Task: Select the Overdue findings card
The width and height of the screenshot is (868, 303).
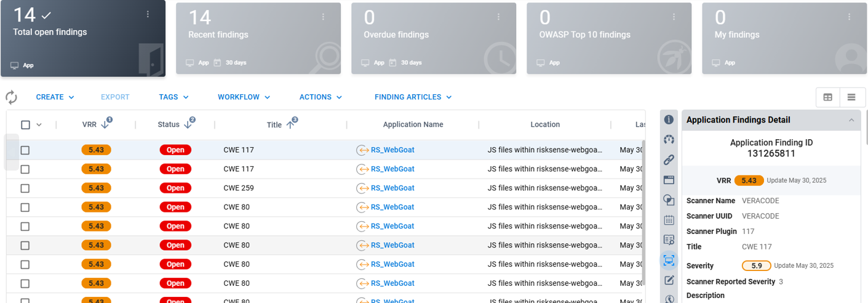Action: pos(434,38)
